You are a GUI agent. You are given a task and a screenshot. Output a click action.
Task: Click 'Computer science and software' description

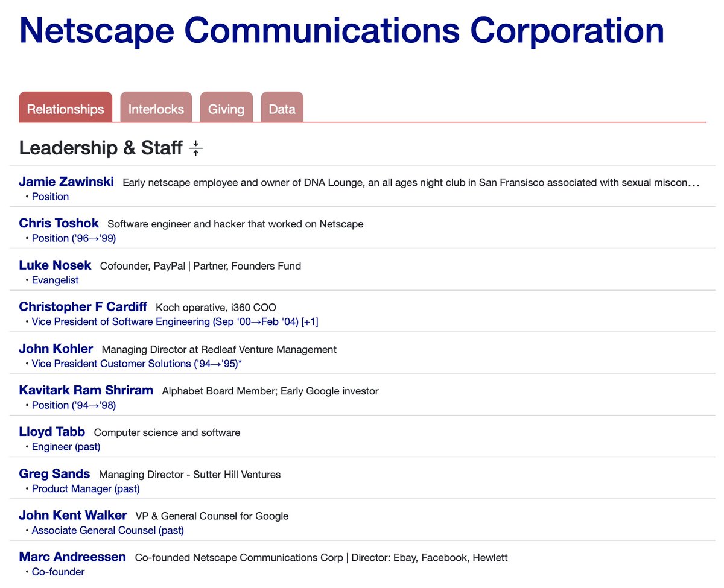pyautogui.click(x=167, y=433)
